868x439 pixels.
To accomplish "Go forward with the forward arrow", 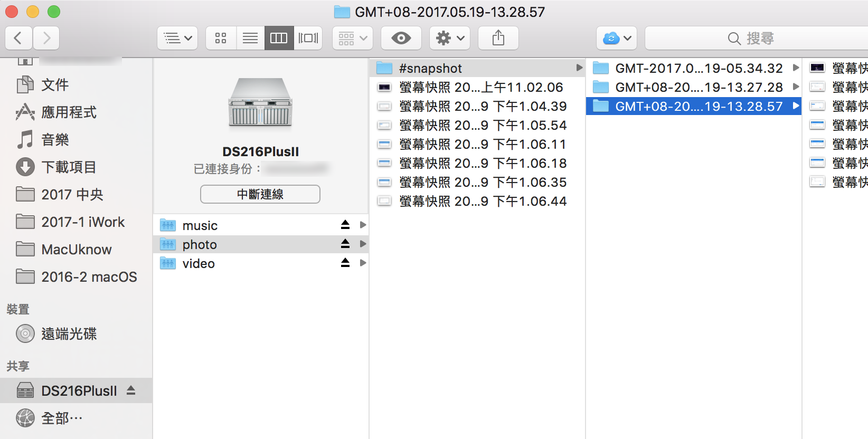I will [x=46, y=38].
